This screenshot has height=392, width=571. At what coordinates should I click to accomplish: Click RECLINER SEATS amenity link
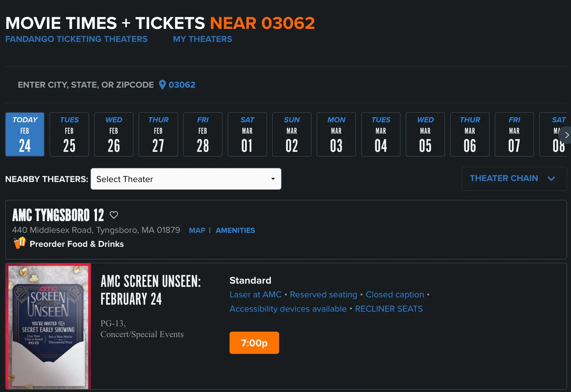pyautogui.click(x=389, y=309)
